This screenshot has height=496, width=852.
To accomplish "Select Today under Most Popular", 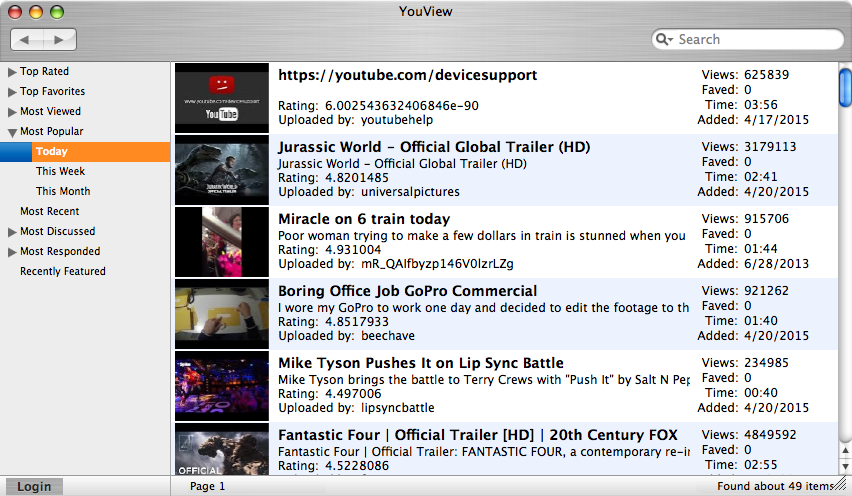I will tap(85, 152).
